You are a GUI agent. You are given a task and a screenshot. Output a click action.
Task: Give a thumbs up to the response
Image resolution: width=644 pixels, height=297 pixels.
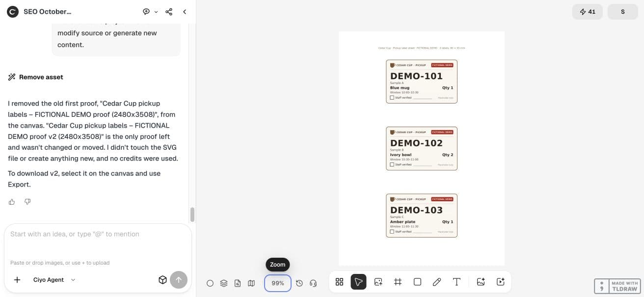point(12,202)
